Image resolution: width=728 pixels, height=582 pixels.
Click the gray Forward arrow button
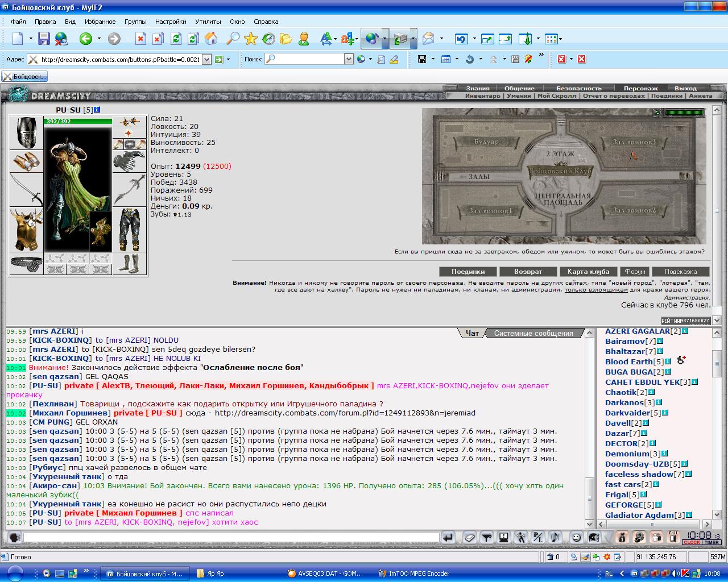coord(114,39)
